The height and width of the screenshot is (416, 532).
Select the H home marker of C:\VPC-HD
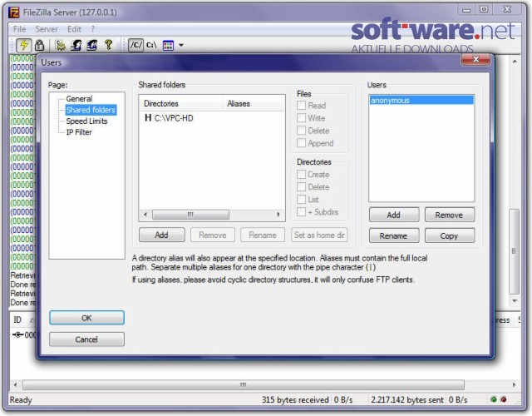coord(148,118)
